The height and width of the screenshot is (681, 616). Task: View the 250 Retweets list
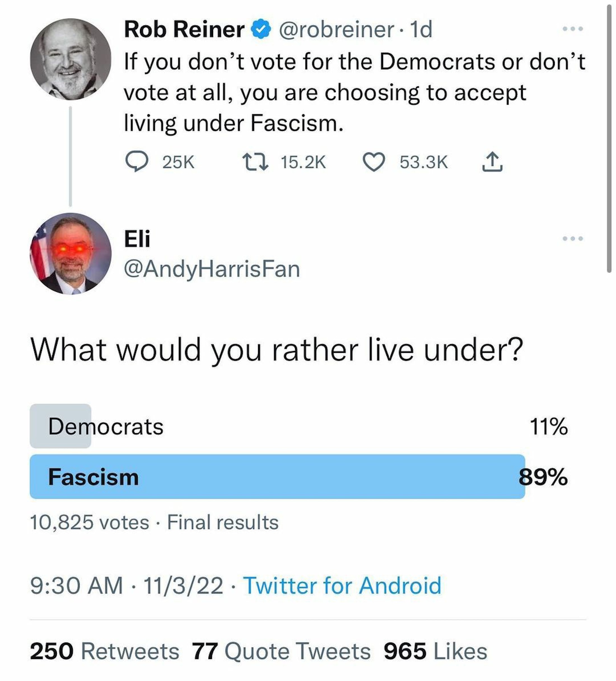point(105,651)
